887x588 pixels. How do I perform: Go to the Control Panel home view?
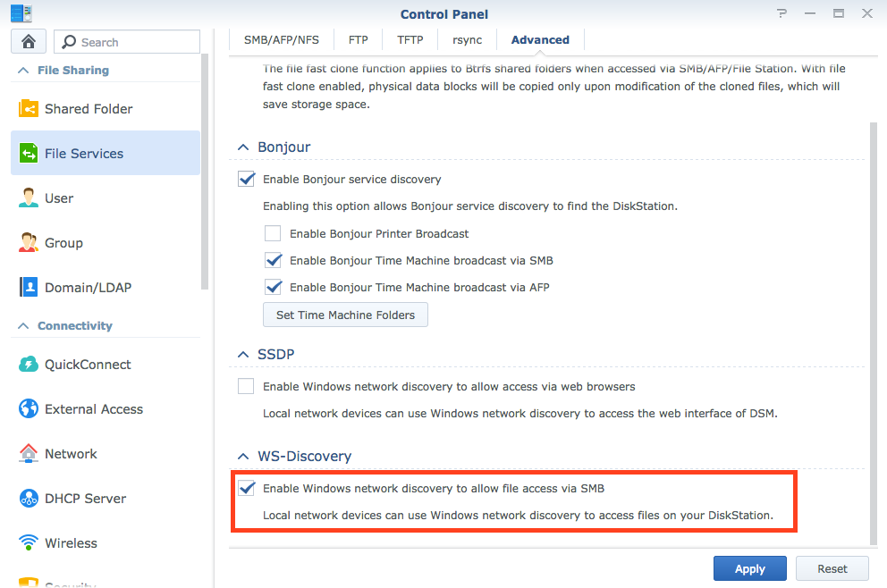[x=28, y=40]
